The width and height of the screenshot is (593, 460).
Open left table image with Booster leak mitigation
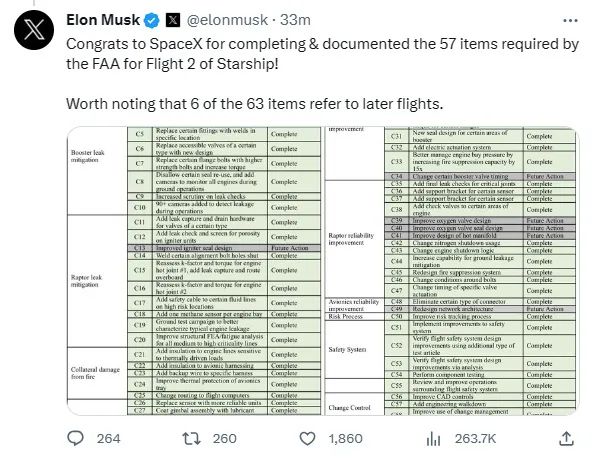click(x=194, y=271)
